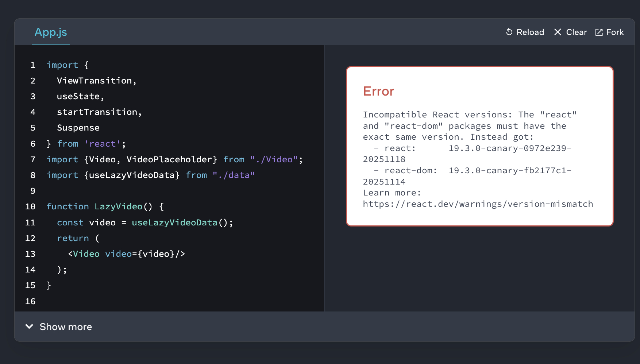Open the react.dev version-mismatch URL
Screen dimensions: 640x364
click(x=478, y=204)
